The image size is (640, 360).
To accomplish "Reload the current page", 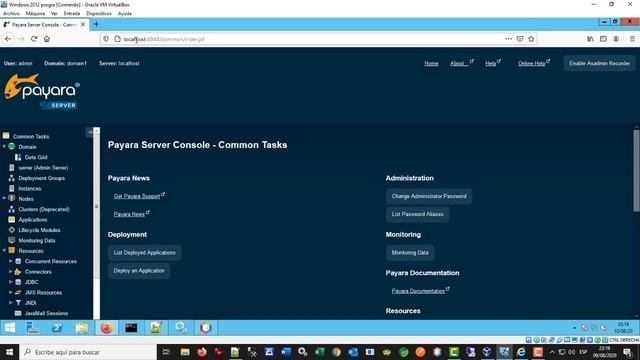I will pyautogui.click(x=34, y=39).
